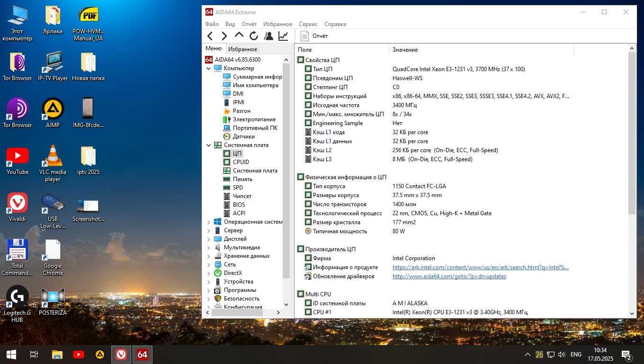644x364 pixels.
Task: Open the Windows Start menu
Action: [x=11, y=354]
